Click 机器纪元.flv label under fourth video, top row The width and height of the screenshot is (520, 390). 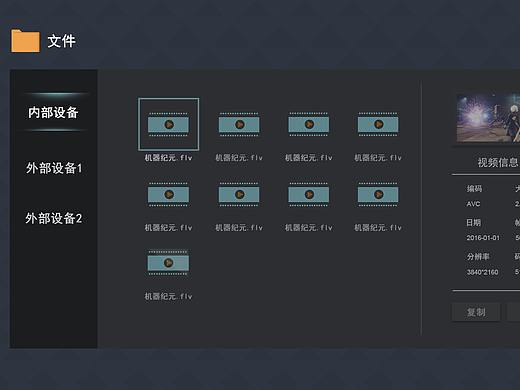[x=378, y=158]
